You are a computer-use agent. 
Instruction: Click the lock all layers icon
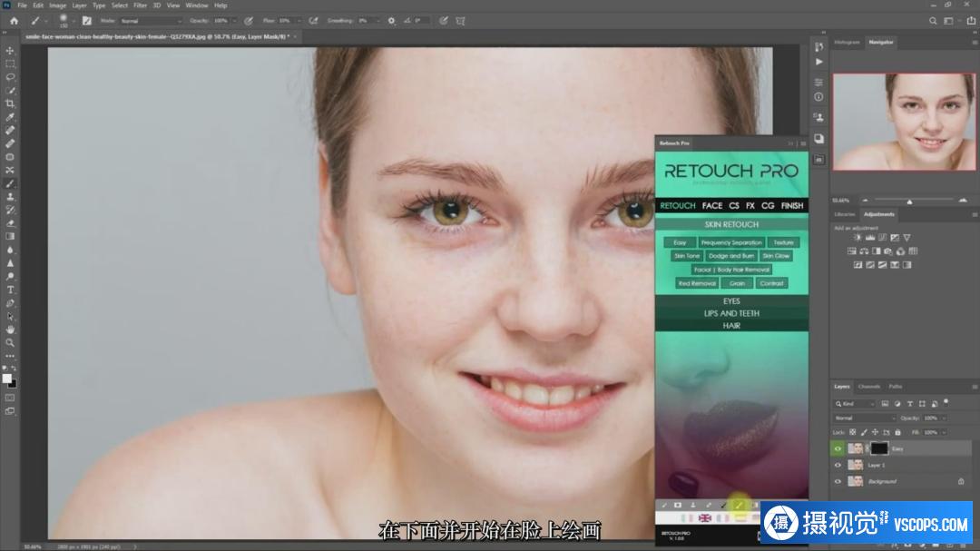pyautogui.click(x=898, y=432)
